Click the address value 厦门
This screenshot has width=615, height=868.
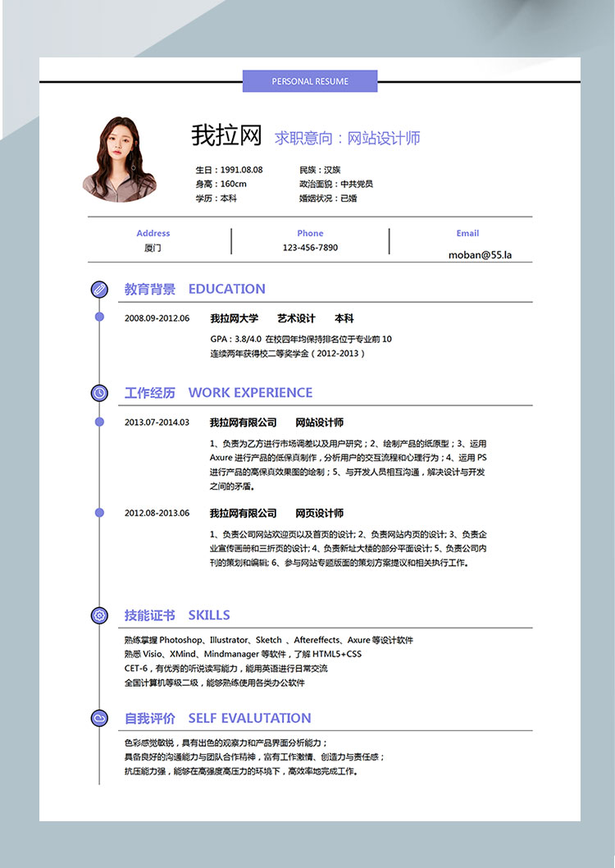pos(153,248)
